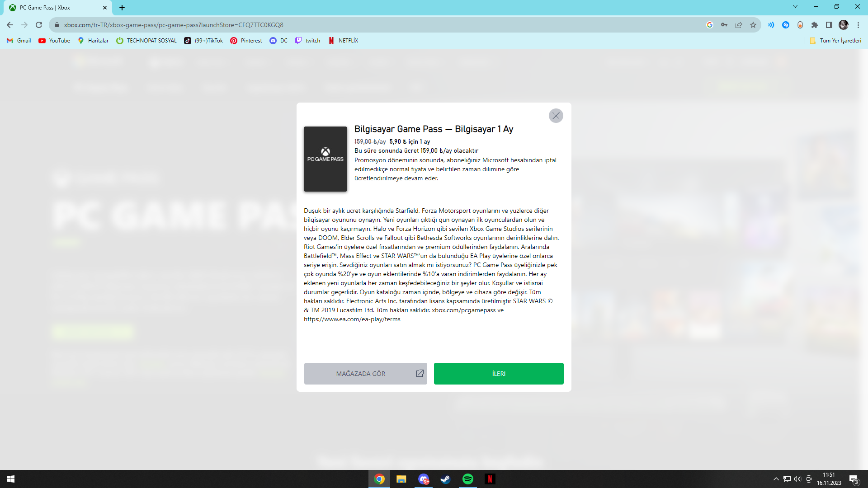Open twitch bookmark in bookmarks bar
The image size is (868, 488).
click(307, 41)
